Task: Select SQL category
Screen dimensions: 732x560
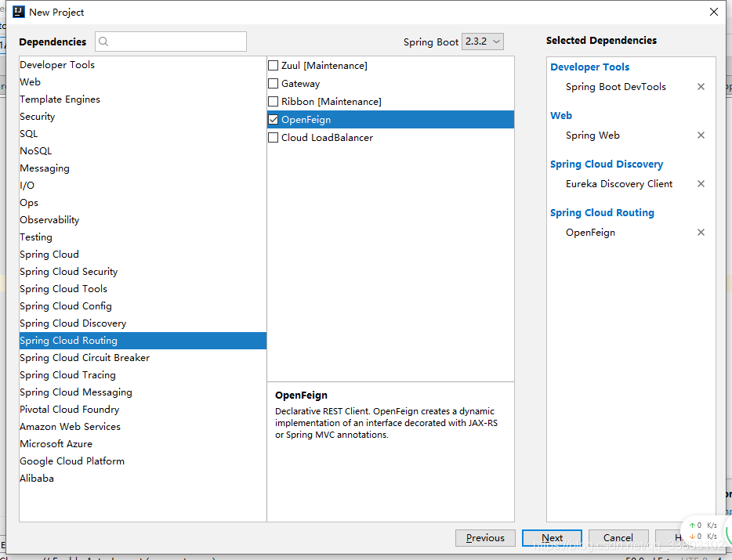Action: click(x=143, y=134)
